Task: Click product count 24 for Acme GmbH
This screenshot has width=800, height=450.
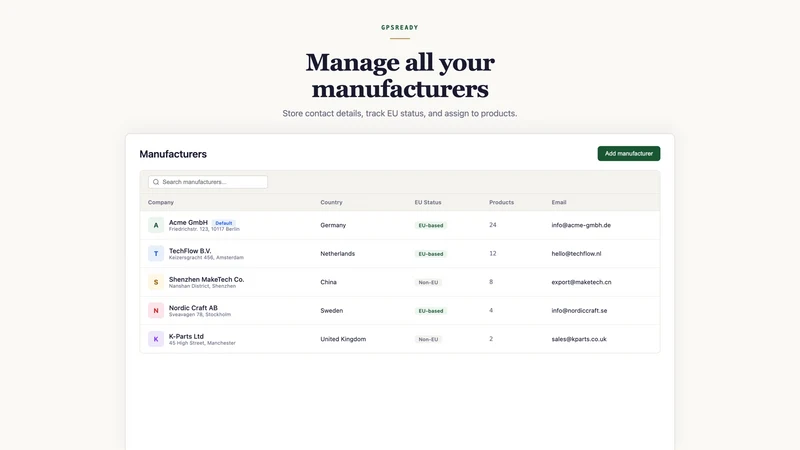Action: [493, 225]
